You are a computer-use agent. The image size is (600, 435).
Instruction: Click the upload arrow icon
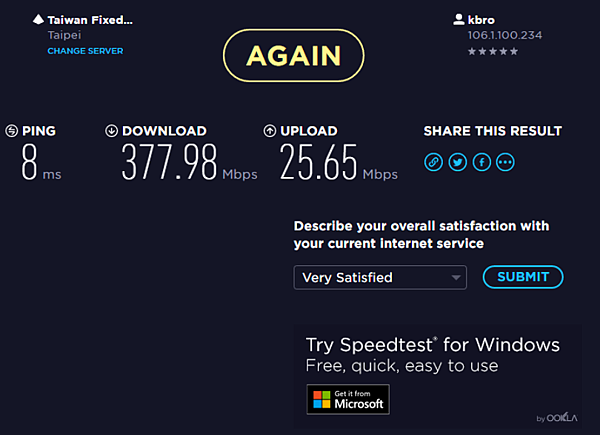(269, 131)
